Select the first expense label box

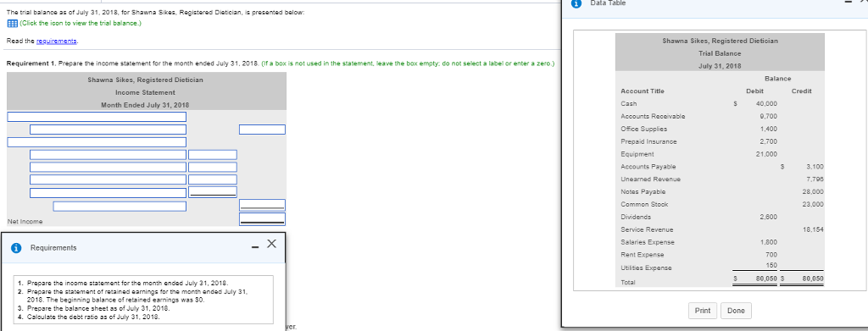click(x=108, y=154)
